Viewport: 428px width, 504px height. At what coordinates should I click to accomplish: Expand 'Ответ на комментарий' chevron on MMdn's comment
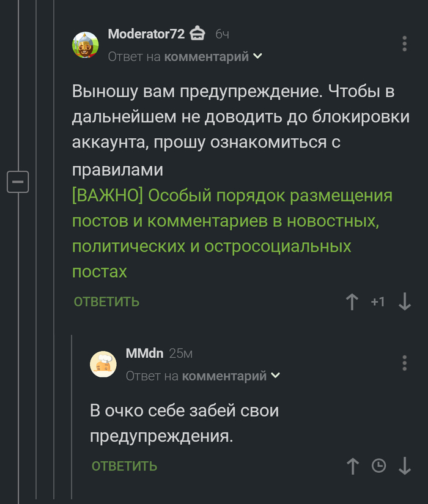click(276, 376)
